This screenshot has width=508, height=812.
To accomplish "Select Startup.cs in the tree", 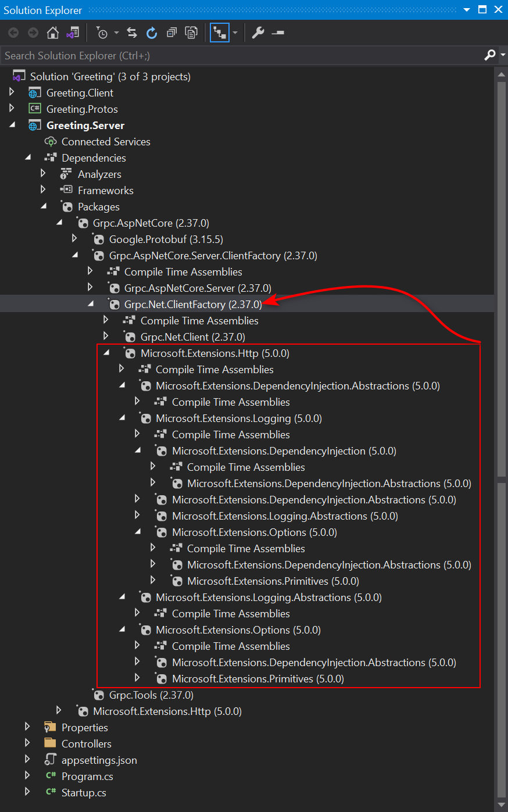I will (x=84, y=792).
